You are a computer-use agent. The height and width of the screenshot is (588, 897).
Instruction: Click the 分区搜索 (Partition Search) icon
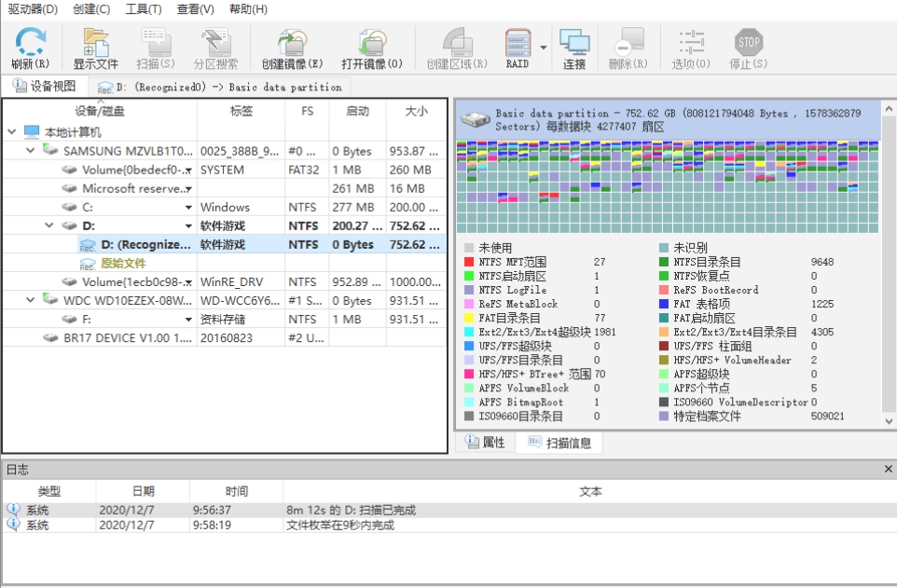[x=215, y=42]
